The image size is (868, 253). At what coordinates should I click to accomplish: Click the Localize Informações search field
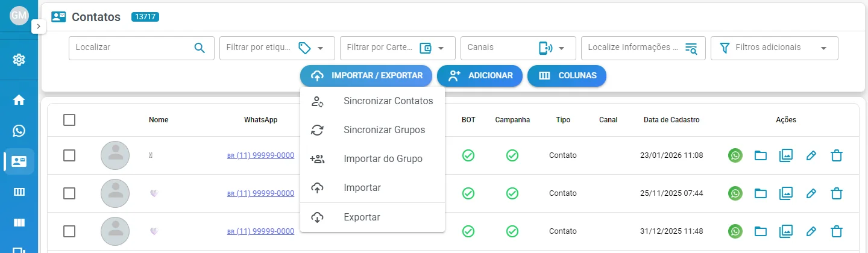tap(644, 48)
